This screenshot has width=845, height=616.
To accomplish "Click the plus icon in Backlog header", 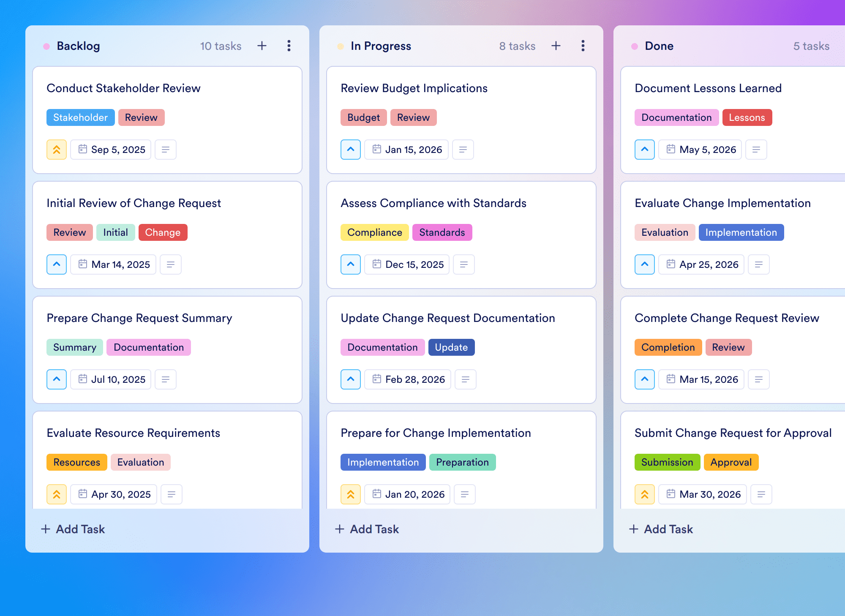I will click(262, 46).
